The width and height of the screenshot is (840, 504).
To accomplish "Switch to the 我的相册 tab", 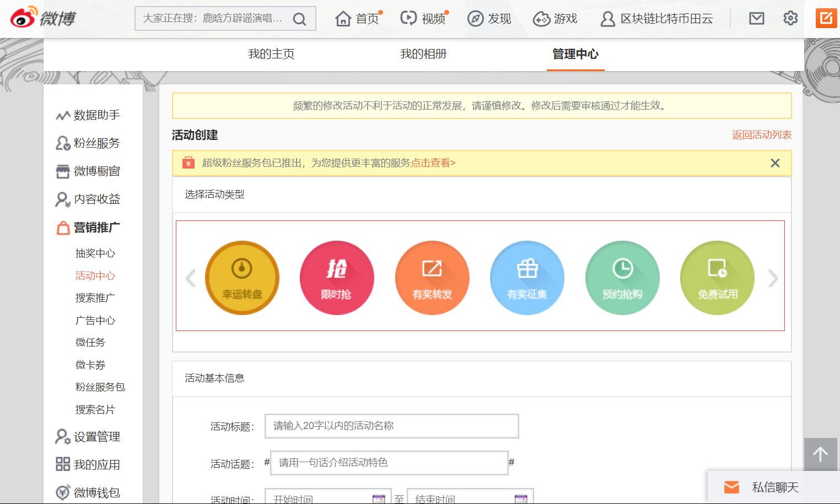I will pyautogui.click(x=423, y=54).
